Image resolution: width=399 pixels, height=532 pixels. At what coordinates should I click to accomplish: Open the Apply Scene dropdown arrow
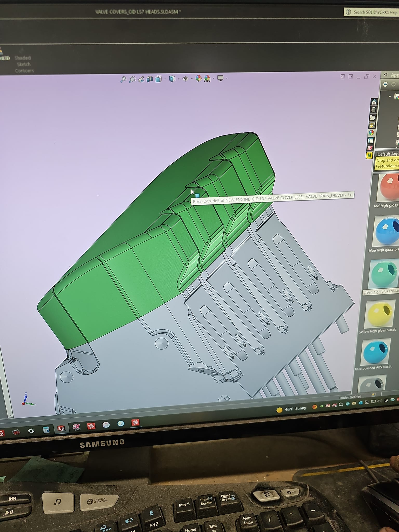tap(214, 78)
